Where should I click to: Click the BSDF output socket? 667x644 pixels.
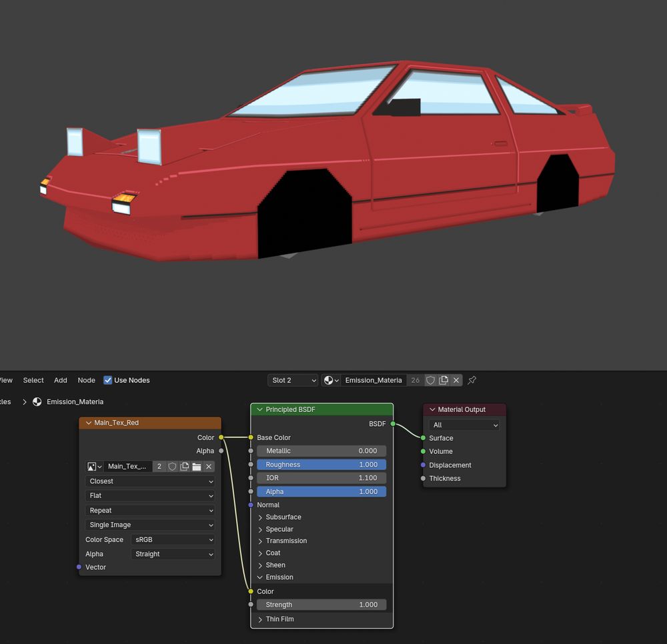[393, 424]
